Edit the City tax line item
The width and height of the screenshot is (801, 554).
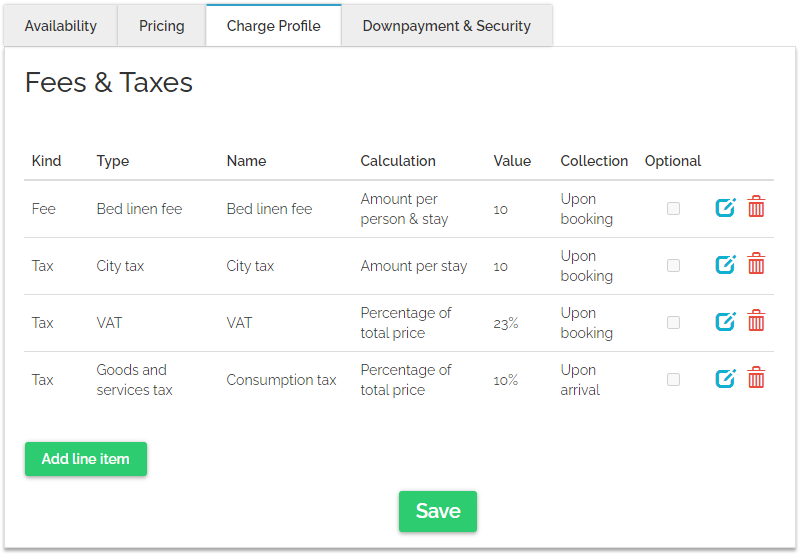click(725, 265)
